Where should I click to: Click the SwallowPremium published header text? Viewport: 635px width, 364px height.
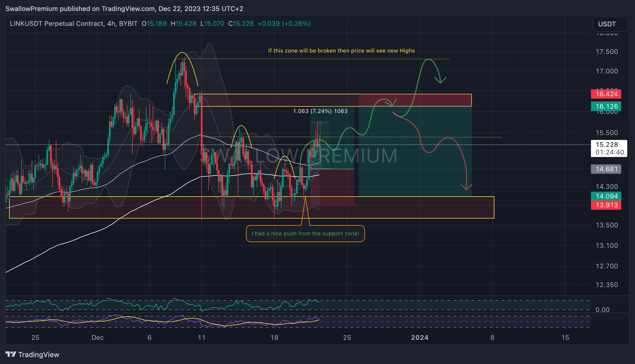pyautogui.click(x=124, y=9)
